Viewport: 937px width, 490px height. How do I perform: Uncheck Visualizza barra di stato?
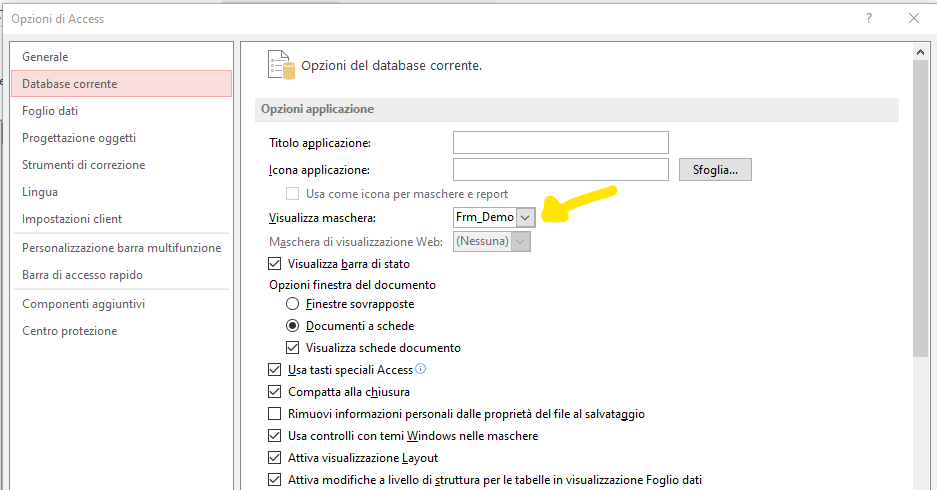pyautogui.click(x=275, y=264)
